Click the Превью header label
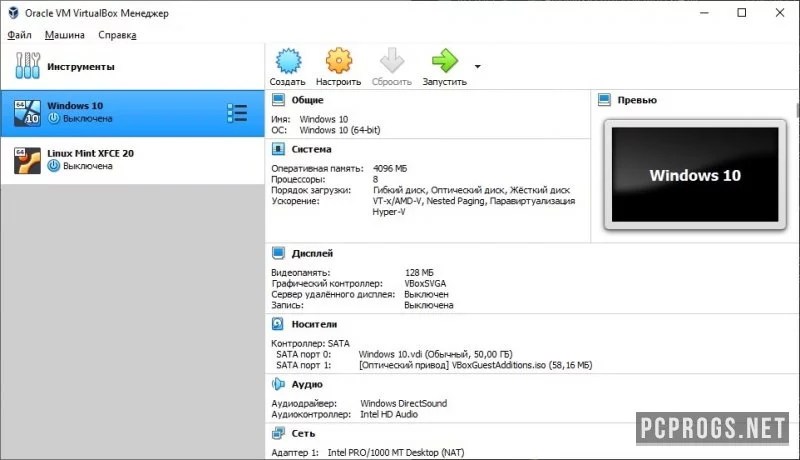 pos(637,100)
